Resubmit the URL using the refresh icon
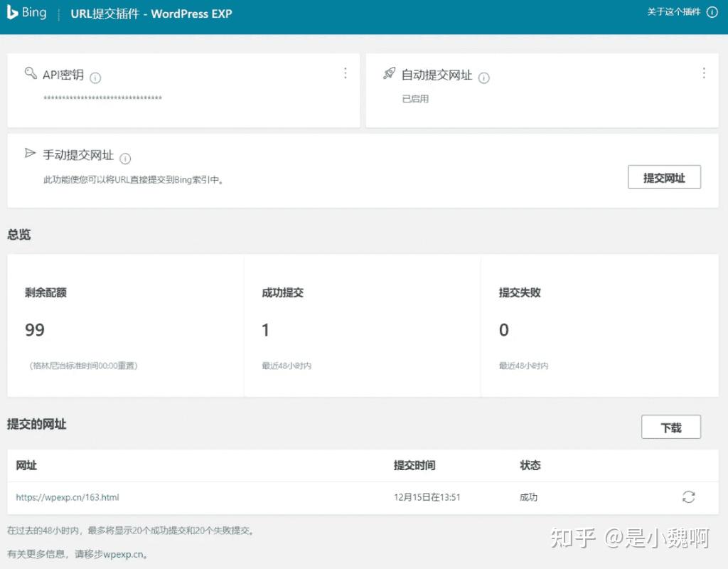728x569 pixels. pos(689,498)
